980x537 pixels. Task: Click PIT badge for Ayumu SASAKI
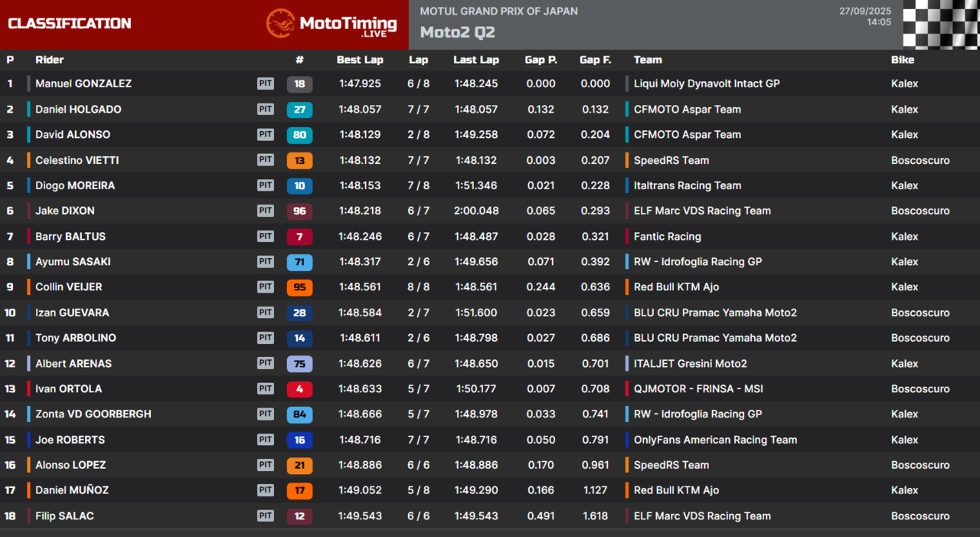(266, 261)
